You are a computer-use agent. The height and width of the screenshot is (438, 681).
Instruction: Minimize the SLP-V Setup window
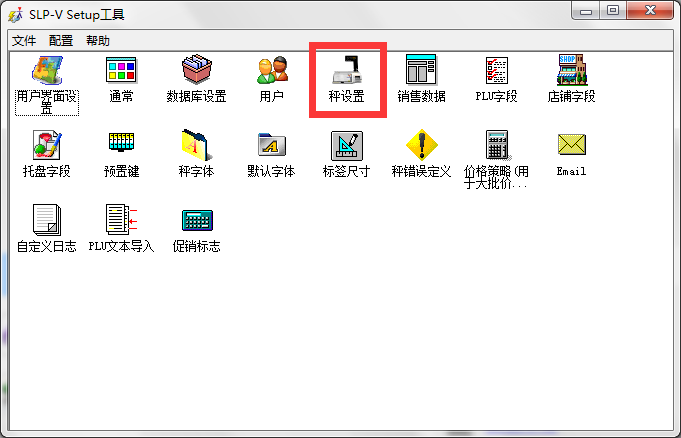pos(585,10)
